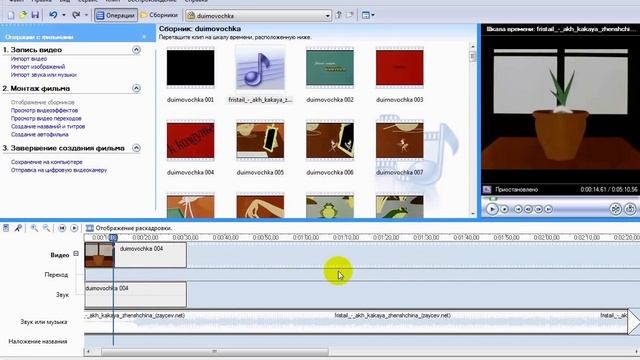Open Просмотр видеоэффектов link
Viewport: 640px width, 360px height.
44,110
